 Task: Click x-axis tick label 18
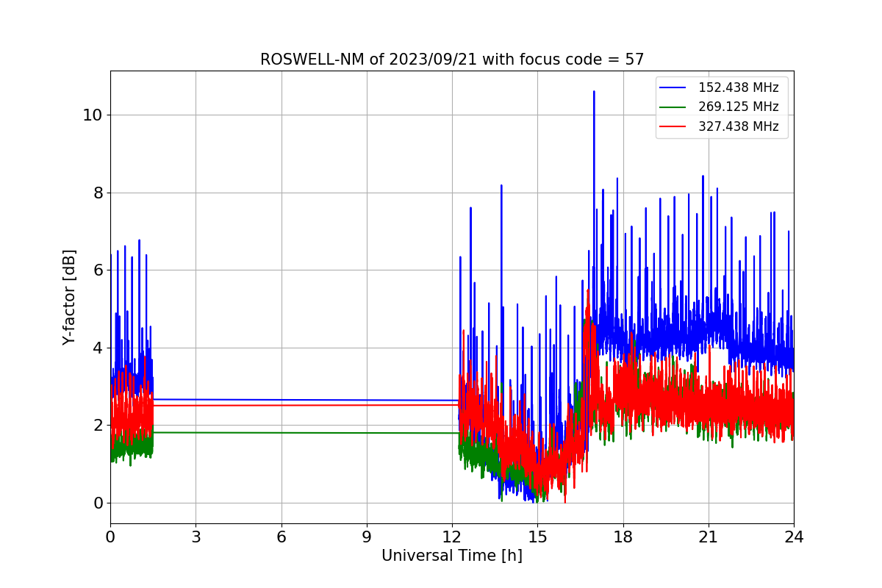[623, 537]
